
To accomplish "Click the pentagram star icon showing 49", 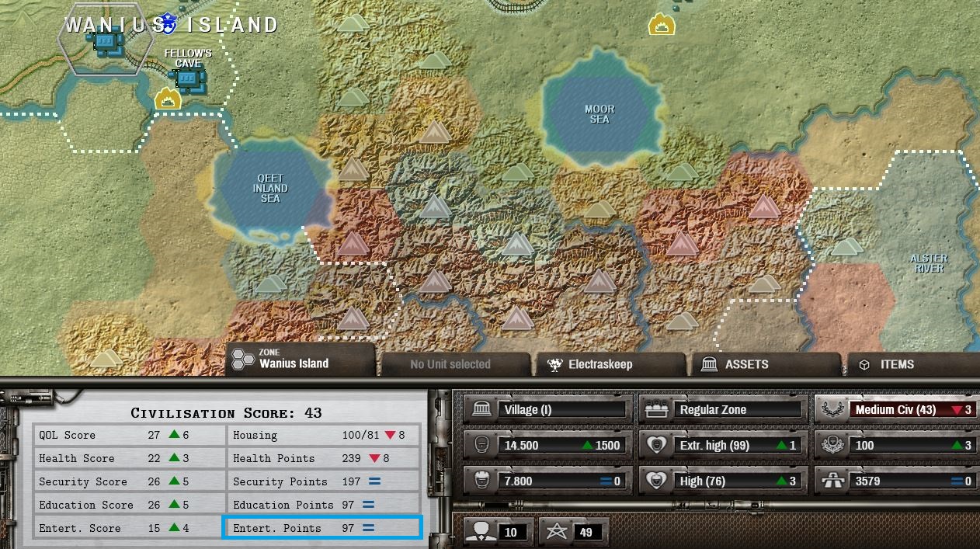I will click(557, 531).
